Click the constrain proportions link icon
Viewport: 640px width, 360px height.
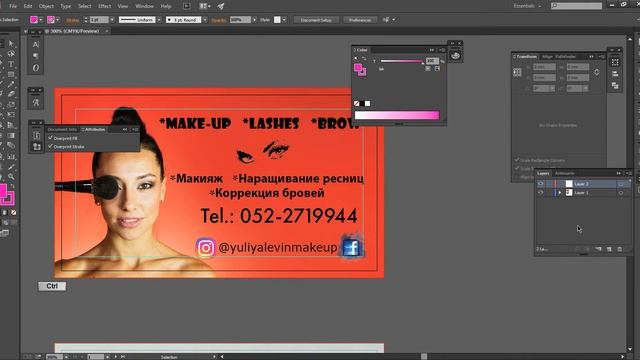pyautogui.click(x=597, y=72)
